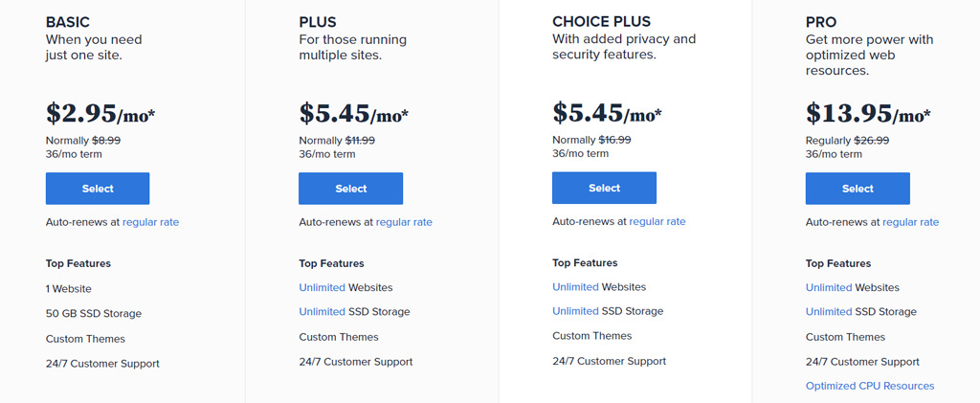Viewport: 980px width, 403px height.
Task: Select the PLUS hosting plan
Action: 350,189
